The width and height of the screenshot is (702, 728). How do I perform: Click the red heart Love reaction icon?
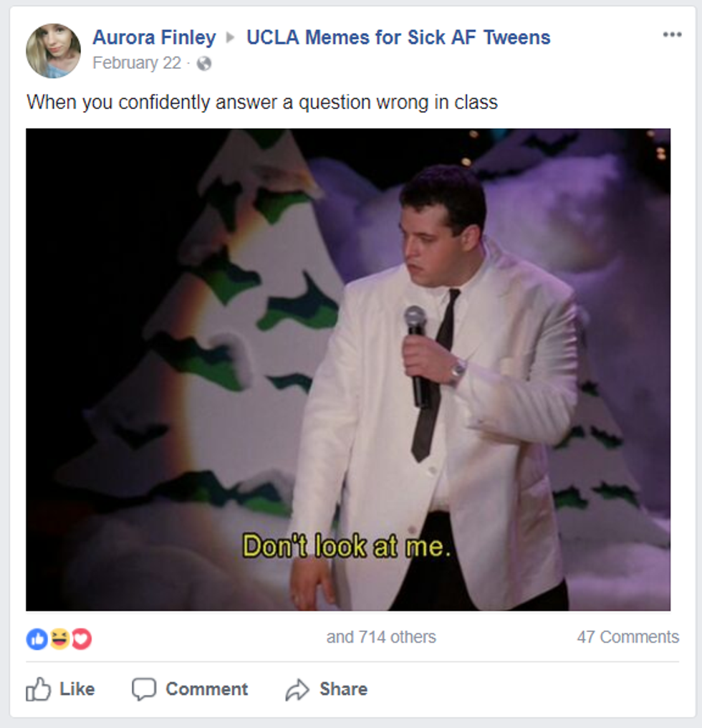[x=81, y=638]
